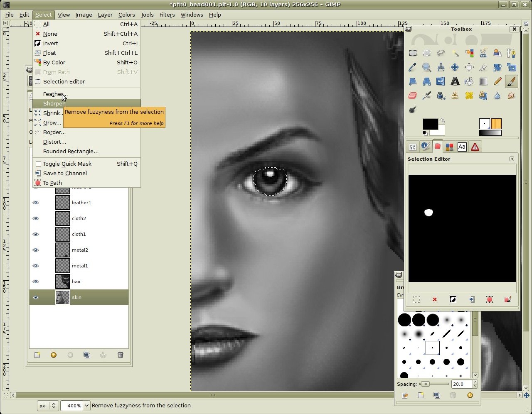Open the Filters menu
Viewport: 532px width, 414px height.
(x=167, y=15)
